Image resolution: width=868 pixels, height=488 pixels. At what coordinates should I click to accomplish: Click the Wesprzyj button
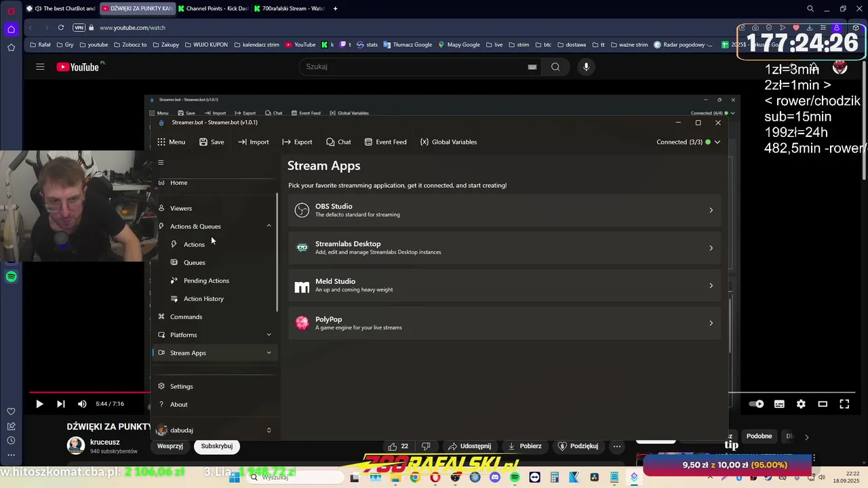tap(170, 446)
